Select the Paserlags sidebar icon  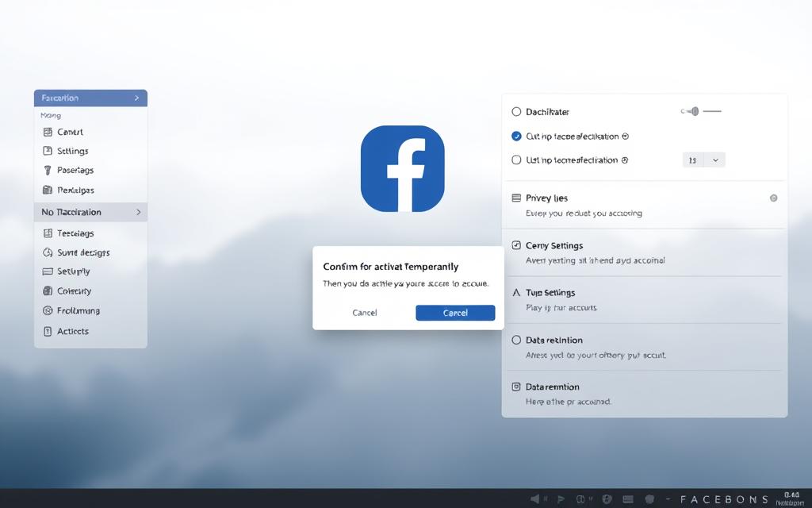[48, 170]
